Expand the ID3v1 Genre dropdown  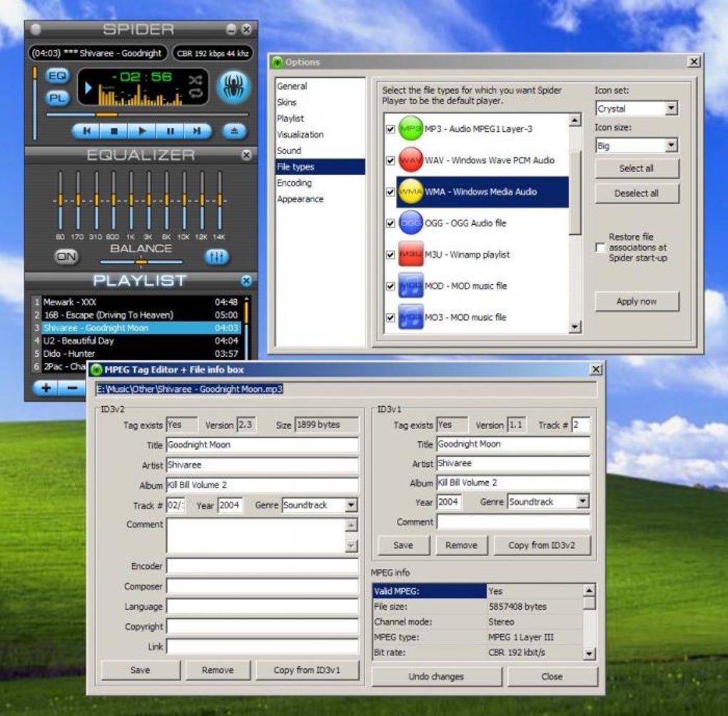pos(582,501)
